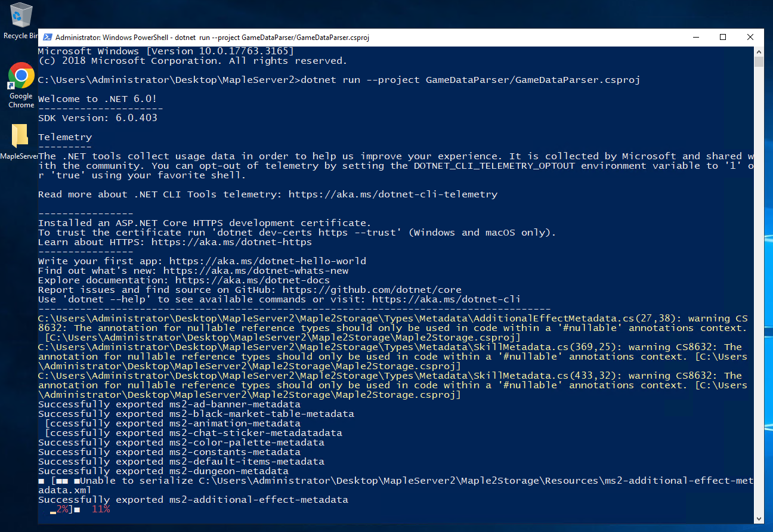
Task: Click 'Successfully exported ms2-constants-metadata' line
Action: (169, 452)
